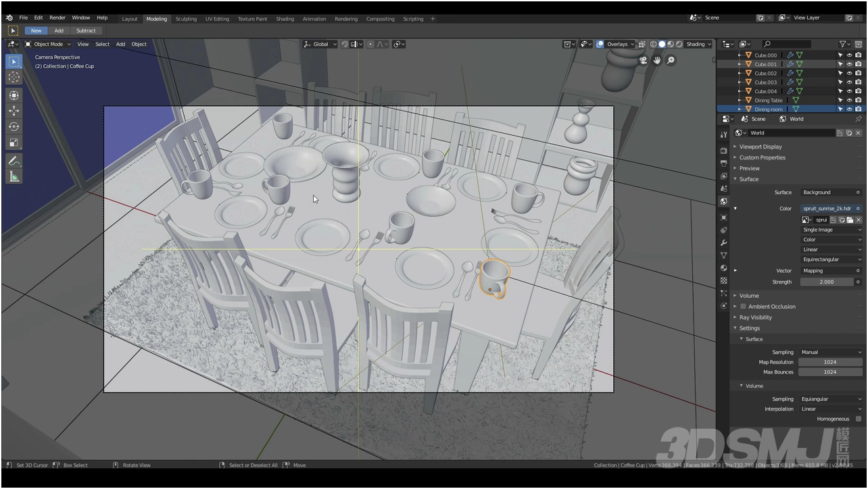Open the World properties tab icon
The height and width of the screenshot is (489, 868).
[x=723, y=201]
